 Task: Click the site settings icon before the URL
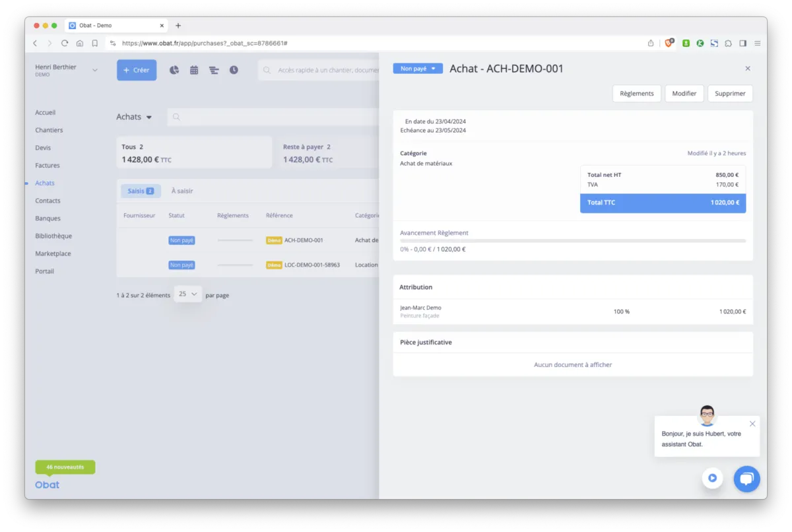(x=113, y=43)
